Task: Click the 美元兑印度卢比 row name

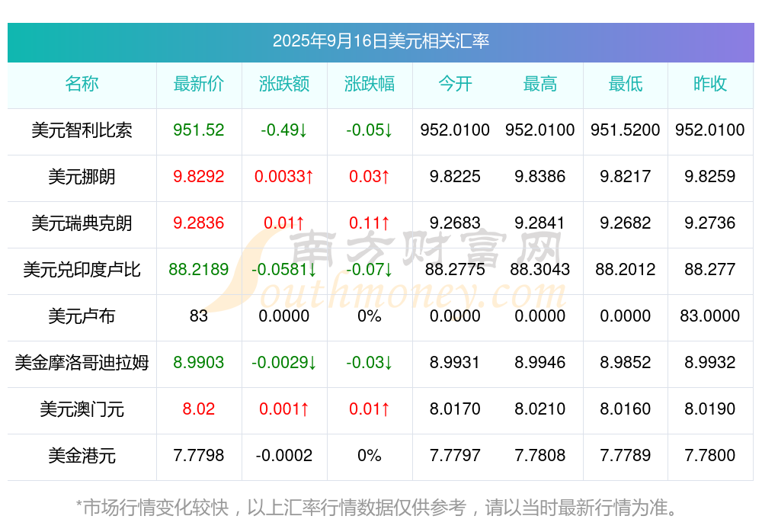Action: point(82,269)
